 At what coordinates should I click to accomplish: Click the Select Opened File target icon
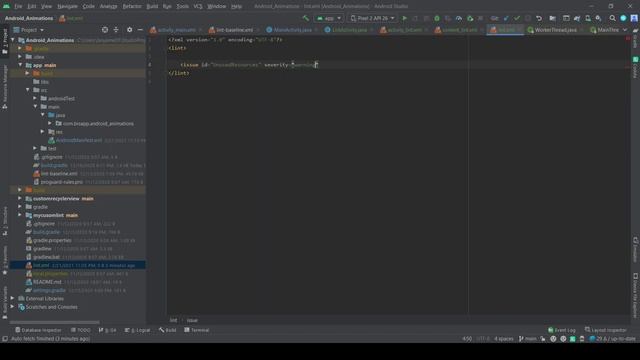click(x=105, y=30)
